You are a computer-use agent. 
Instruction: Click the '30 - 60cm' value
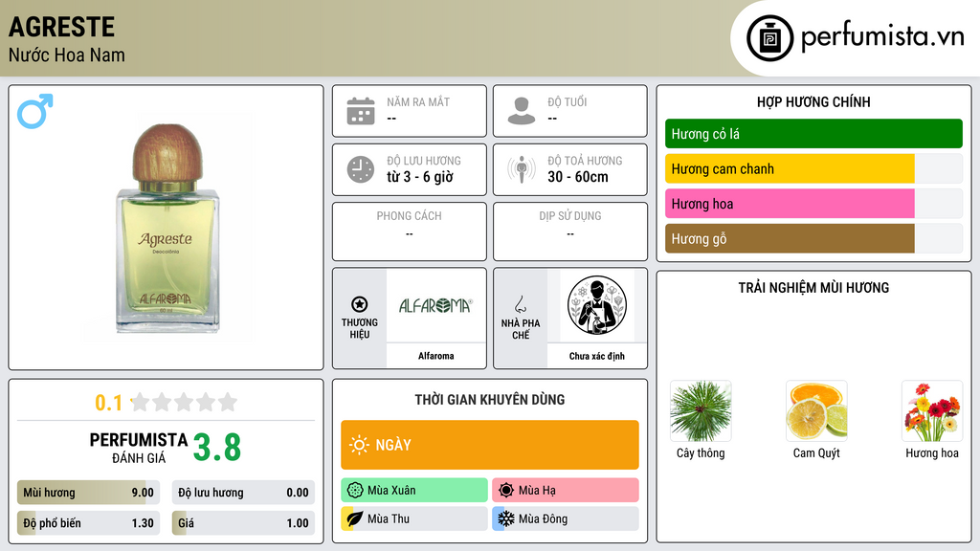pyautogui.click(x=578, y=177)
